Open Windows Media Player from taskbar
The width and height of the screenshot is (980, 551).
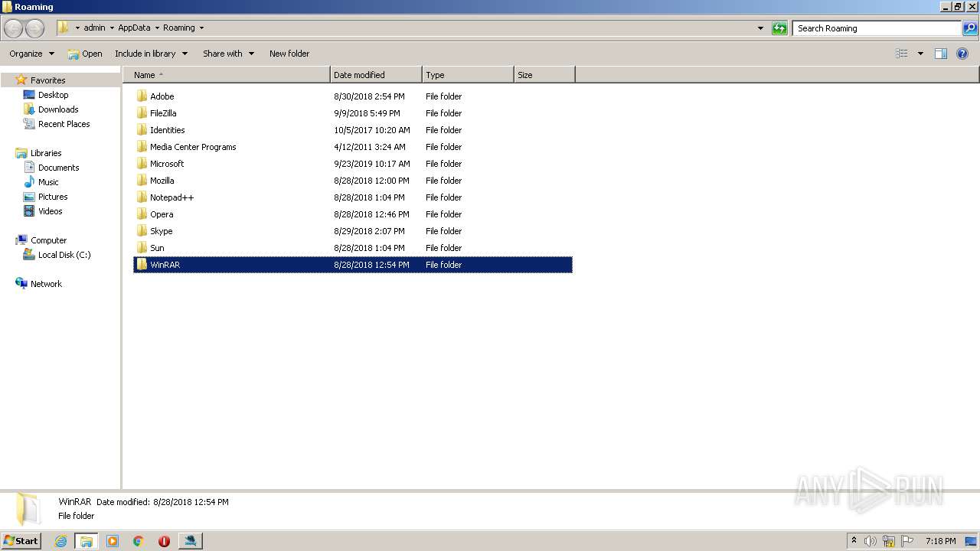113,541
